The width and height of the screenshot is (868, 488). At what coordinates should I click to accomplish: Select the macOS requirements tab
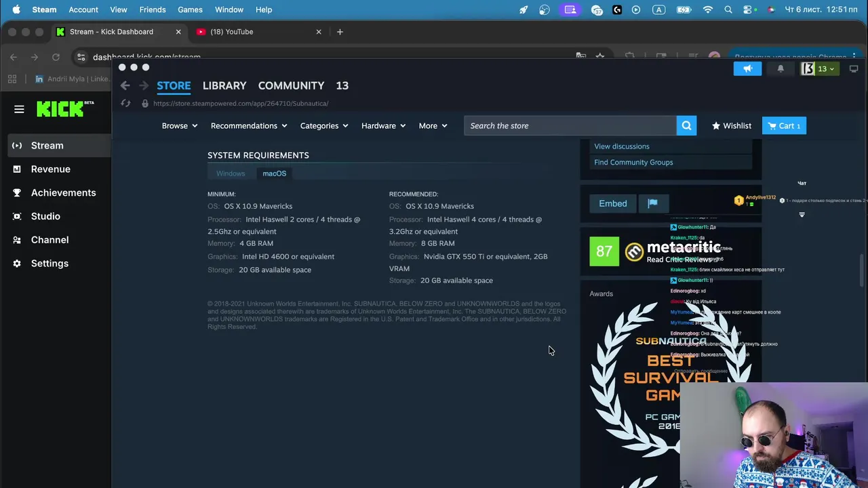tap(275, 174)
